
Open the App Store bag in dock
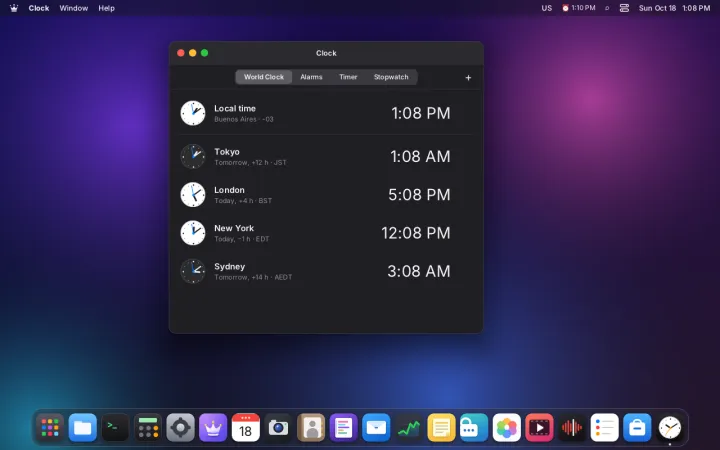pos(637,428)
